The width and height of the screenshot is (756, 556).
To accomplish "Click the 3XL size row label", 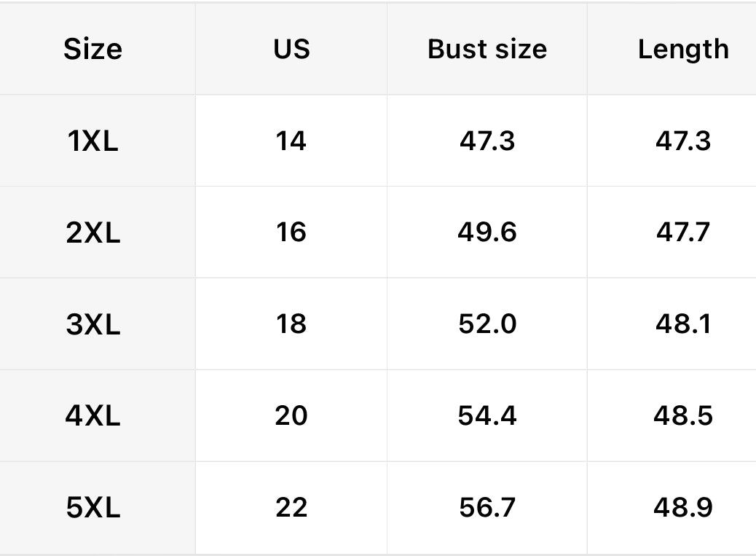I will pos(92,324).
